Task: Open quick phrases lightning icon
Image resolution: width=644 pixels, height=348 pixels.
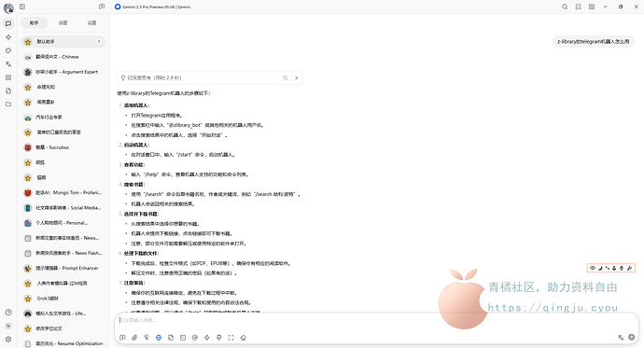Action: [207, 338]
